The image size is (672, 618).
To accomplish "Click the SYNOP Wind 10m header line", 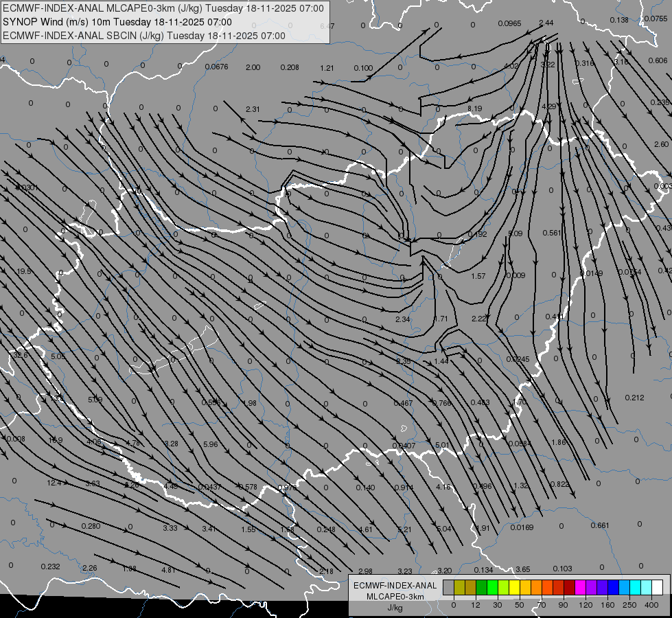I will coord(117,22).
